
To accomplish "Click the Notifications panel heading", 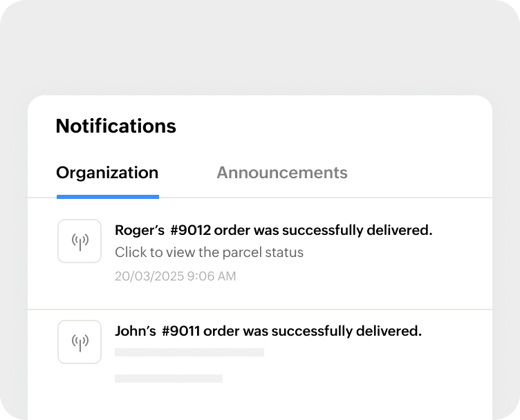I will [x=115, y=126].
